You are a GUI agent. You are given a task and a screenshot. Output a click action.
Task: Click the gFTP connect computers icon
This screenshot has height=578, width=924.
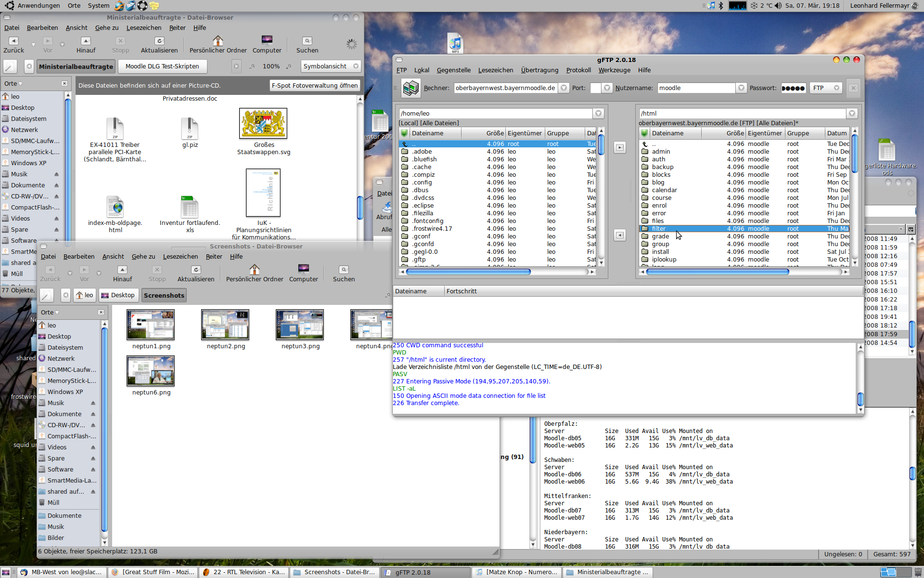pos(411,88)
